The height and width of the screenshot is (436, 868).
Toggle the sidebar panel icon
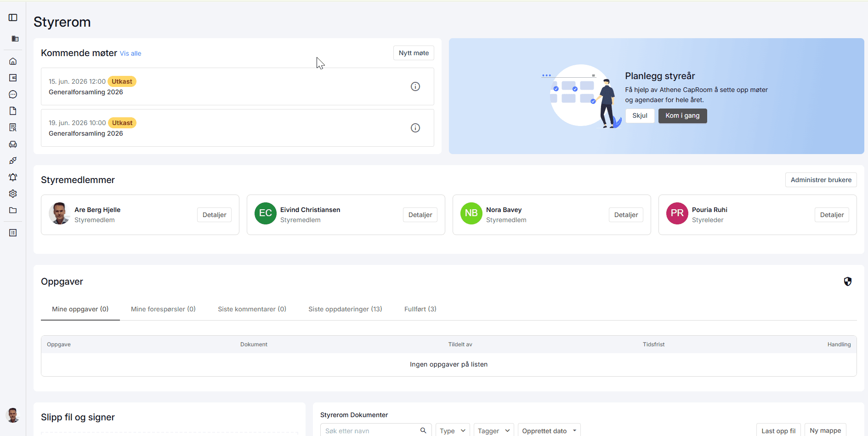pos(13,17)
